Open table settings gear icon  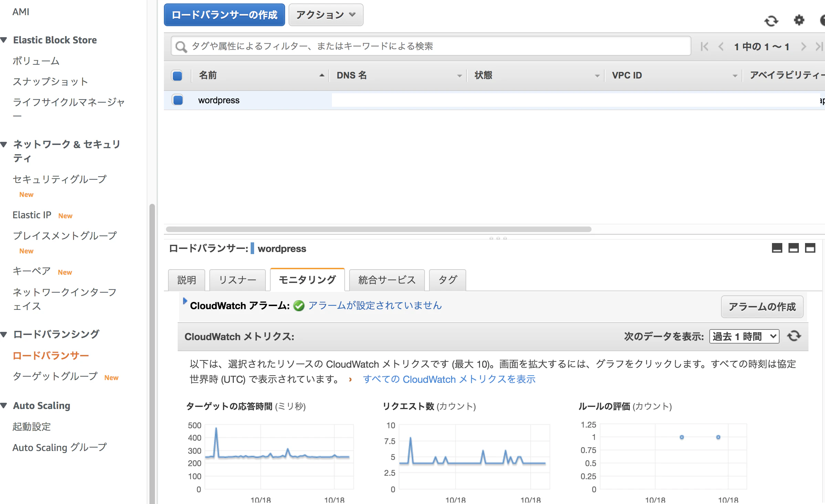pos(799,20)
